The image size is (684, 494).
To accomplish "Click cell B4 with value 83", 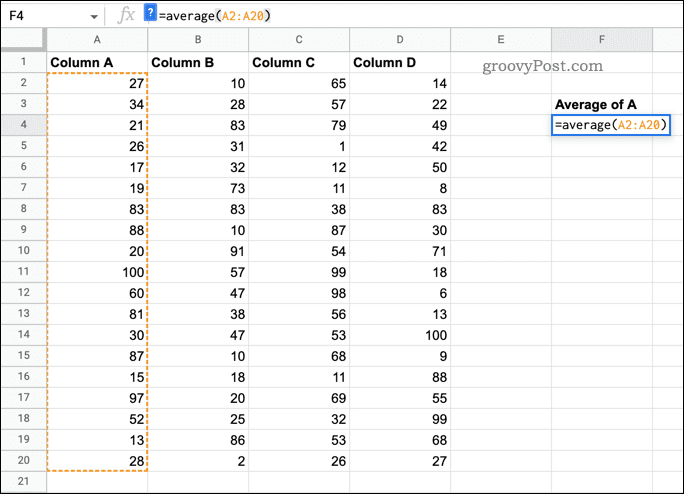I will click(x=198, y=125).
